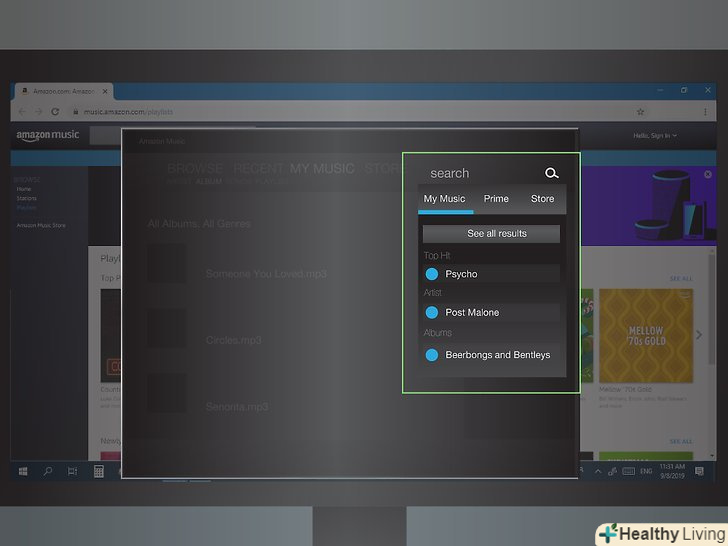This screenshot has height=546, width=728.
Task: Select the Psycho top hit result
Action: pyautogui.click(x=491, y=274)
